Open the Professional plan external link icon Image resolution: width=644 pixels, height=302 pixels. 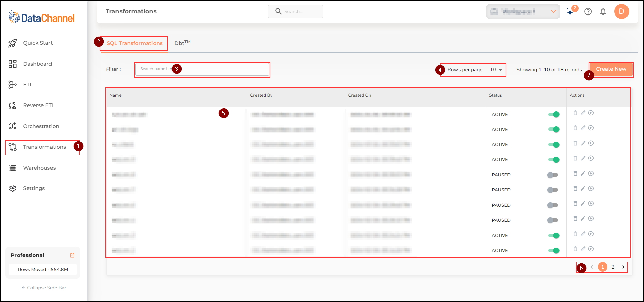click(x=72, y=255)
